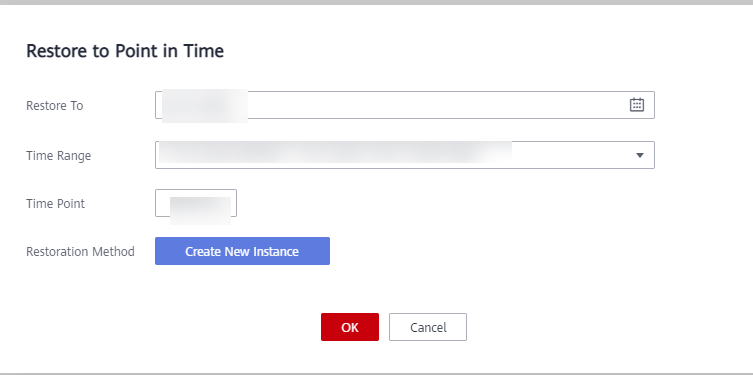Open the Time Range combo box

pos(405,155)
